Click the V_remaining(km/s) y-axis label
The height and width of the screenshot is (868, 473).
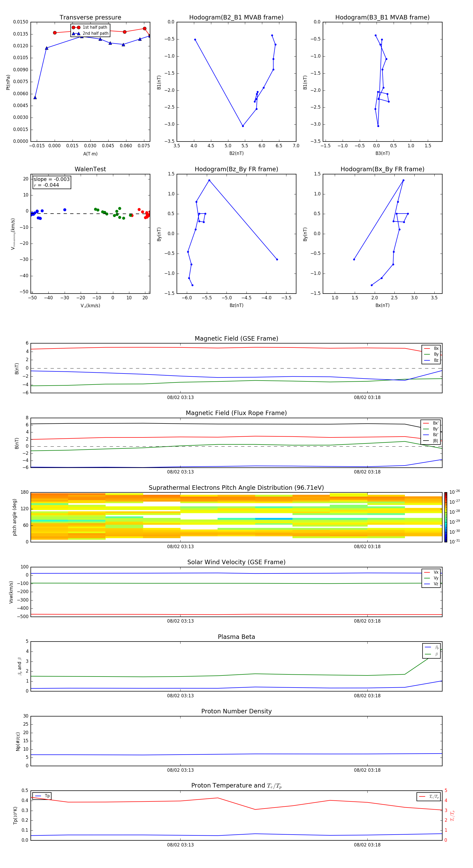[x=13, y=234]
